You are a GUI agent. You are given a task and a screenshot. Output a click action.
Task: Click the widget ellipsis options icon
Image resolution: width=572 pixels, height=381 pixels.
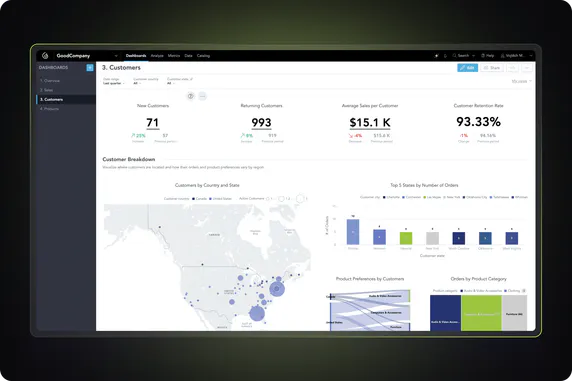tap(202, 96)
